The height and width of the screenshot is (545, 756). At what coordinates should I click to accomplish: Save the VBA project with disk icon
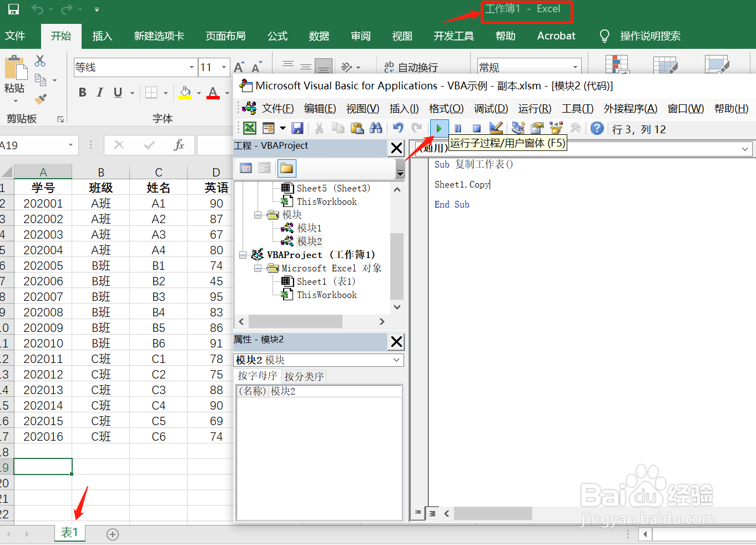point(298,129)
